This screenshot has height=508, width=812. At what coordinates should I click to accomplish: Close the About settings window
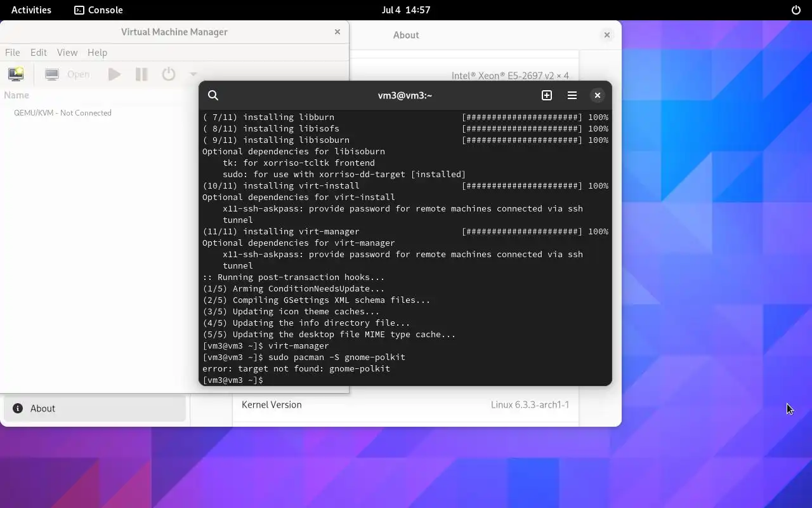[x=607, y=35]
